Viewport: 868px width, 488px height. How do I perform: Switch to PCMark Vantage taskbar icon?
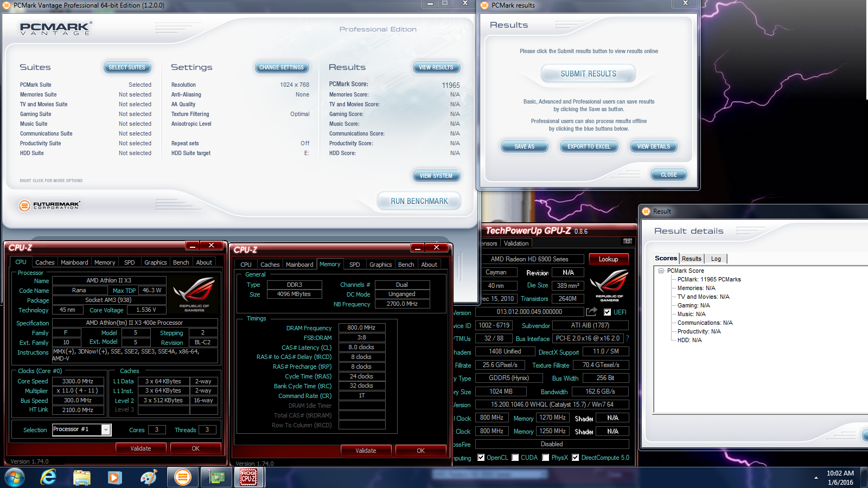click(x=183, y=478)
